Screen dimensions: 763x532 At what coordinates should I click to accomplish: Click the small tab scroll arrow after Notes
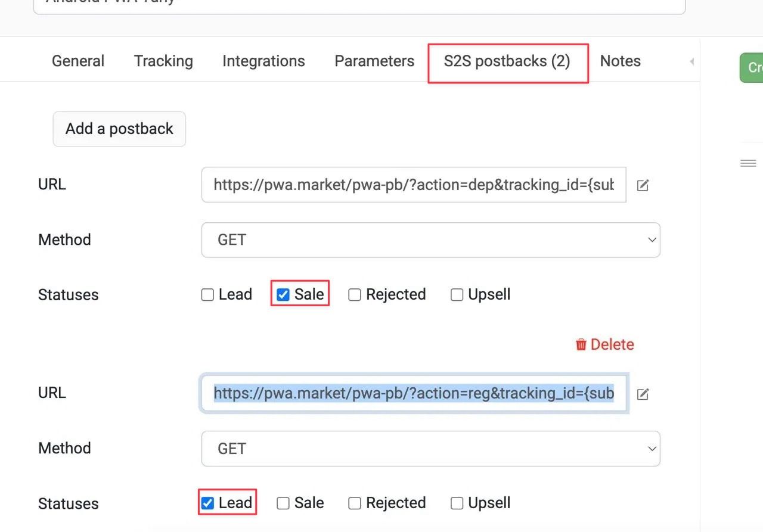click(x=691, y=61)
